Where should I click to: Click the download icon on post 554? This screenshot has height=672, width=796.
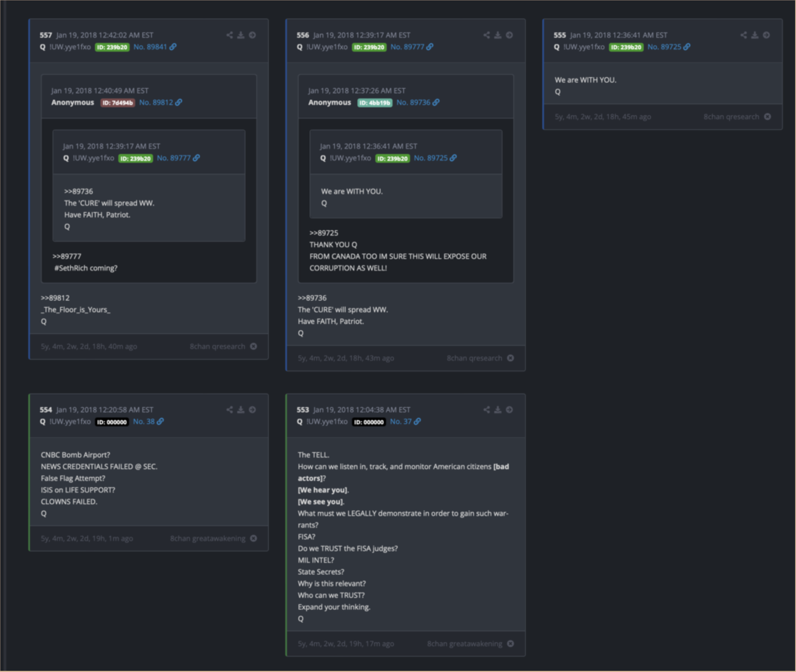(241, 409)
